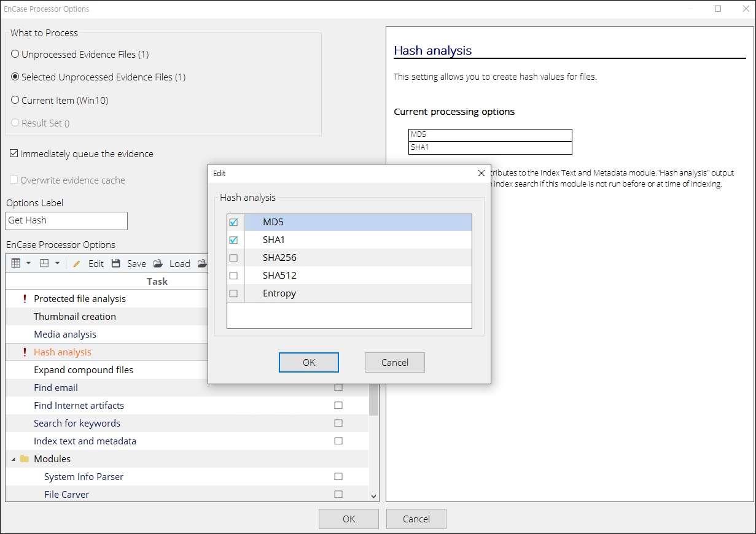Select Unprocessed Evidence Files radio button

(15, 54)
